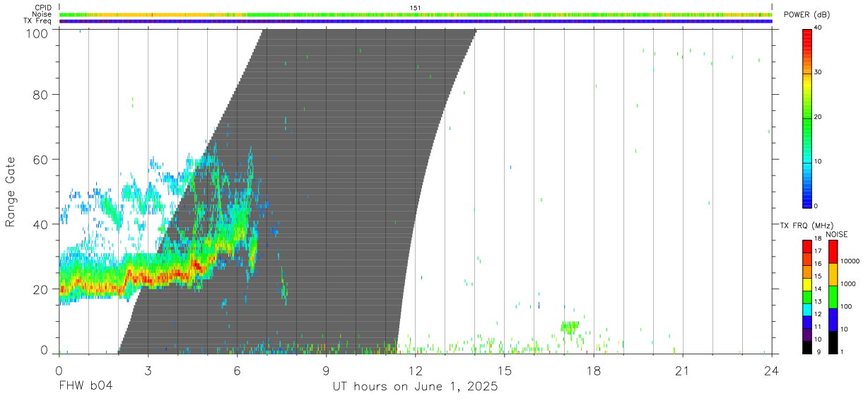Click the UT hour 9 tick label

[326, 370]
